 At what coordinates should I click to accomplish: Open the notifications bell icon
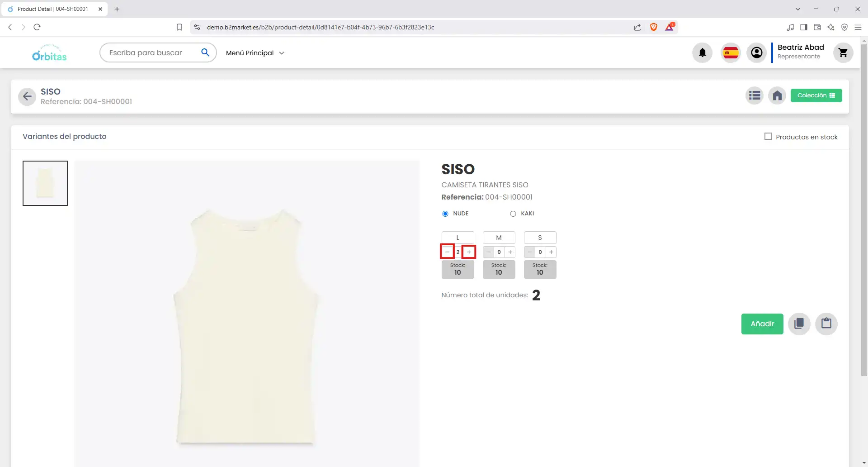click(702, 53)
